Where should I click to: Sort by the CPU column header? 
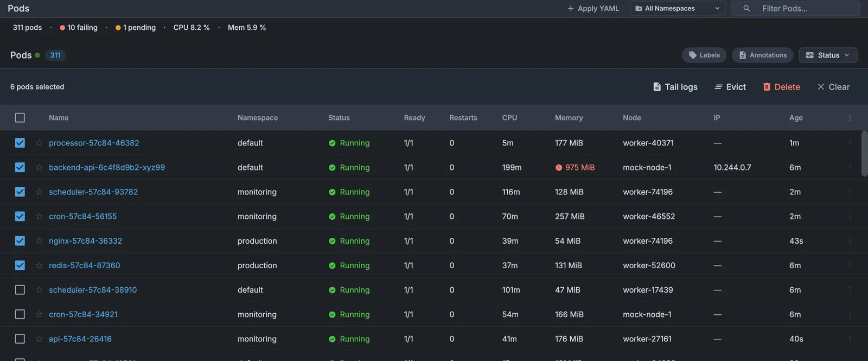[509, 118]
